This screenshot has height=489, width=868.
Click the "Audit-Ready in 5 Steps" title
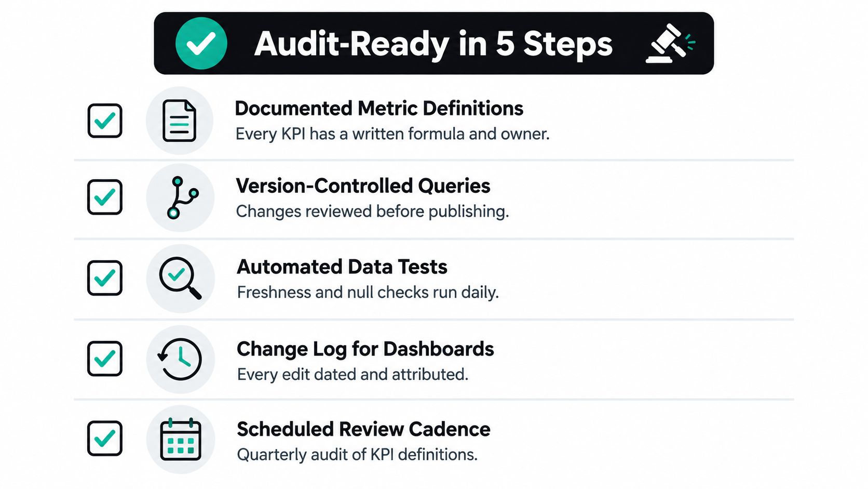coord(433,44)
